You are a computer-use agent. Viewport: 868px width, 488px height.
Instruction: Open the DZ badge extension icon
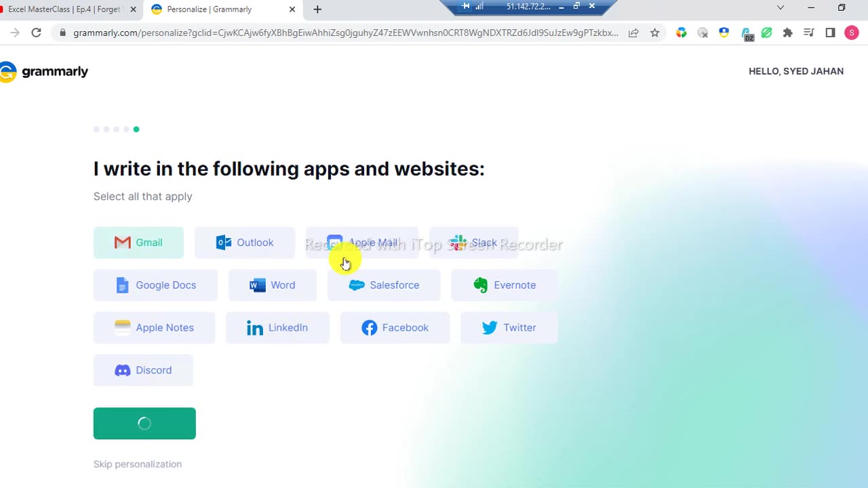pos(747,34)
